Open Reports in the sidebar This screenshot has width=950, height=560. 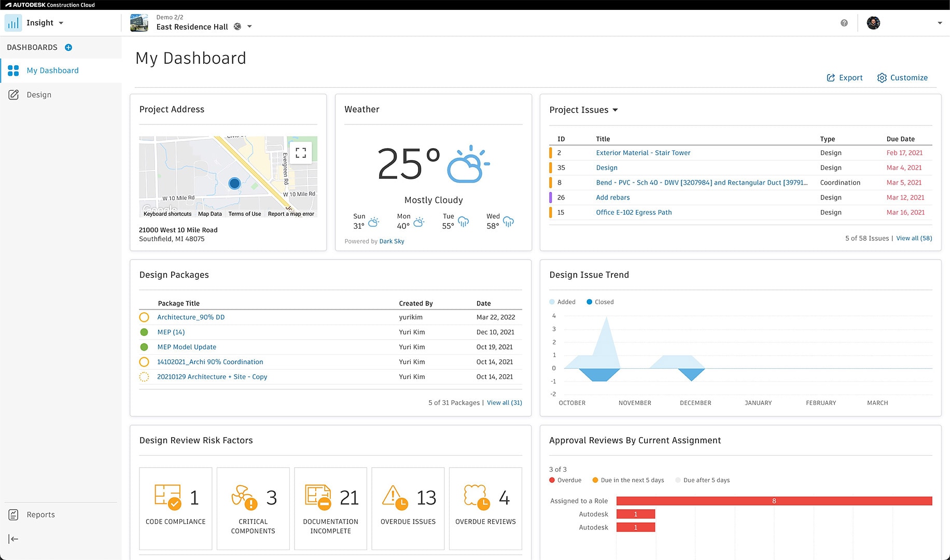[x=40, y=515]
